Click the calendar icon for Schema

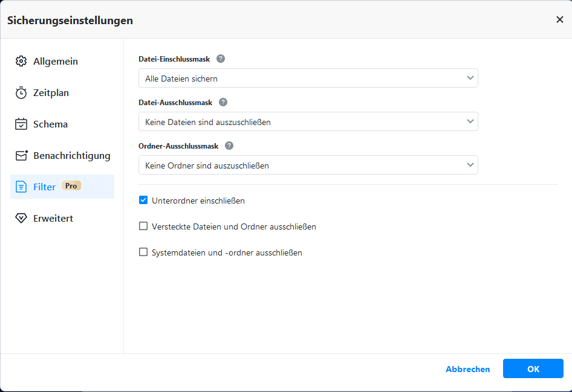pos(21,124)
